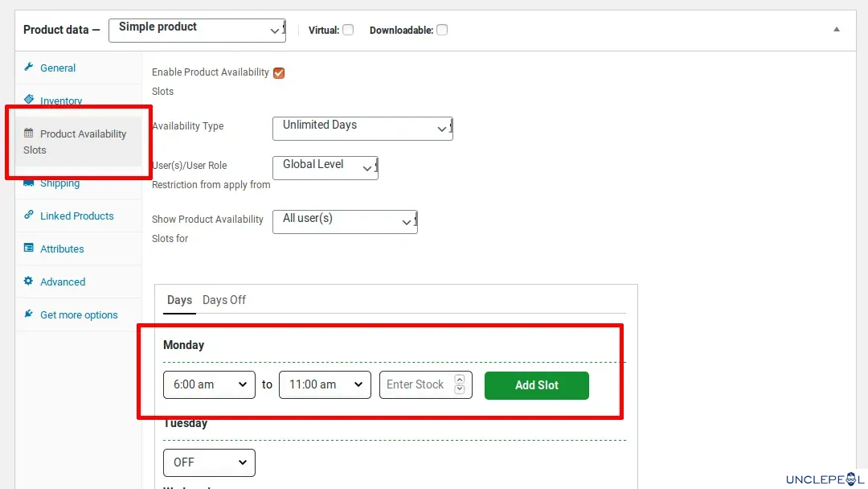This screenshot has width=868, height=489.
Task: Select the wrench icon beside General
Action: coord(28,68)
